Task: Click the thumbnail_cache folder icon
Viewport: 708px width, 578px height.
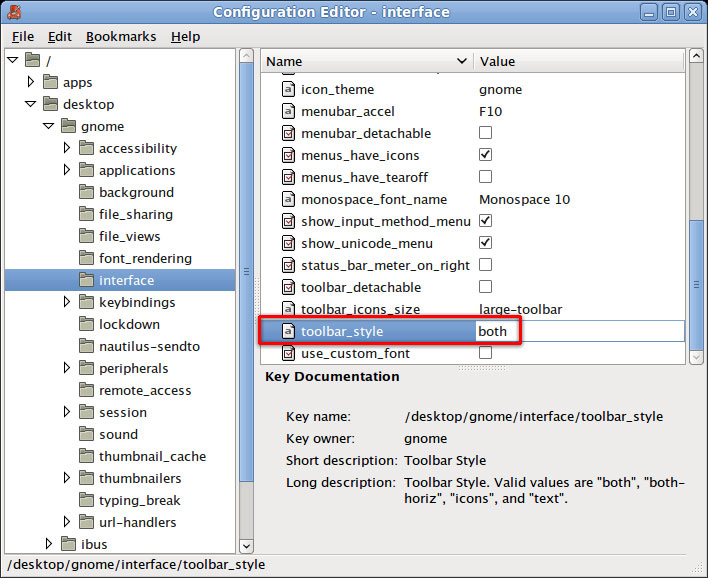Action: click(86, 456)
